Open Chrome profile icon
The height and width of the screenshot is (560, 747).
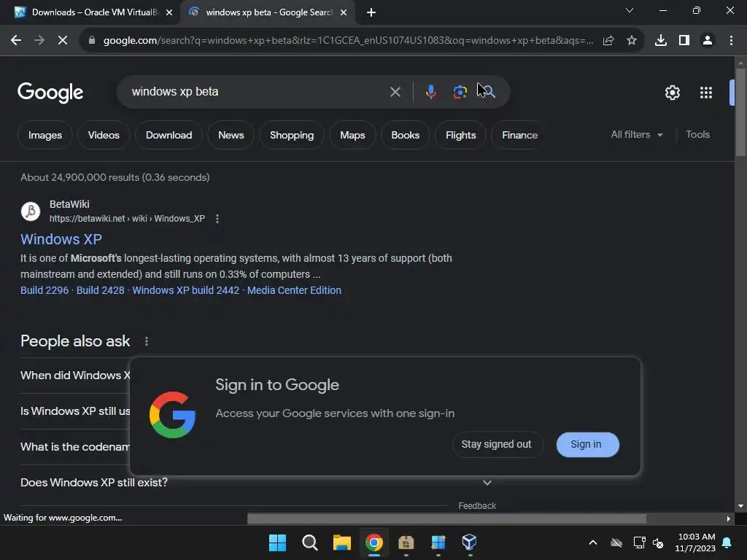point(708,41)
